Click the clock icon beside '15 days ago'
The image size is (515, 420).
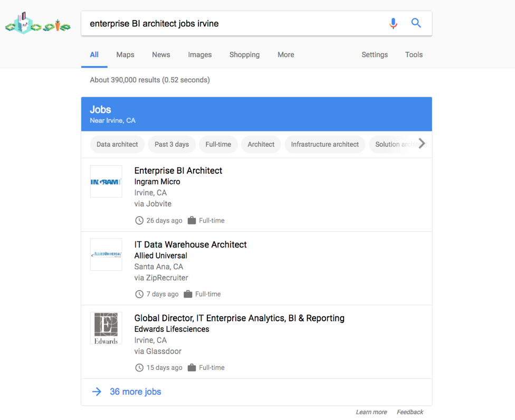coord(139,367)
